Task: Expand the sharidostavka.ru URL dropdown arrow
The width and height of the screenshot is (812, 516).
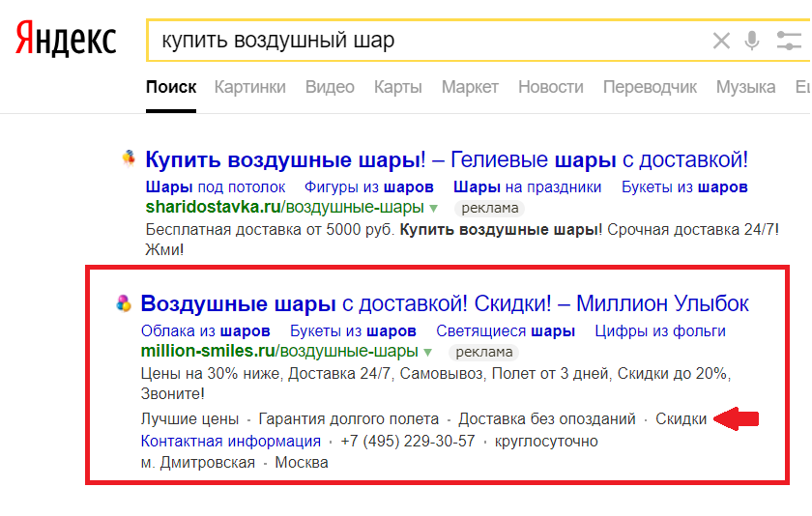Action: click(434, 208)
